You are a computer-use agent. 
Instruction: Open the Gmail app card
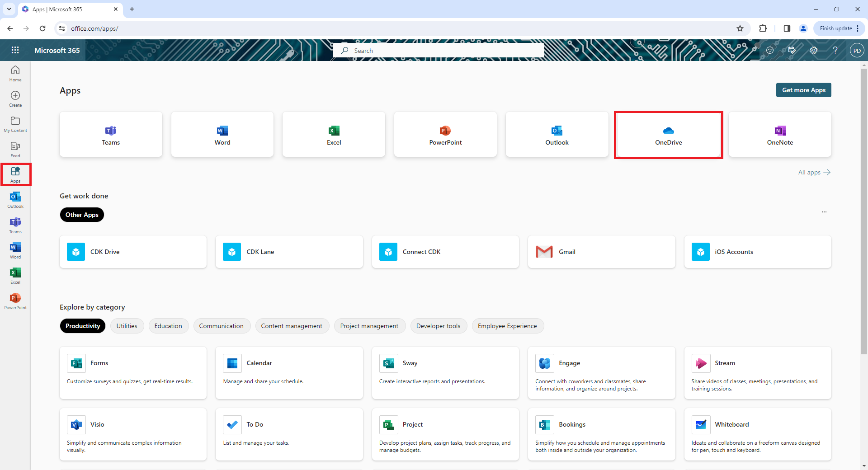[x=602, y=252]
